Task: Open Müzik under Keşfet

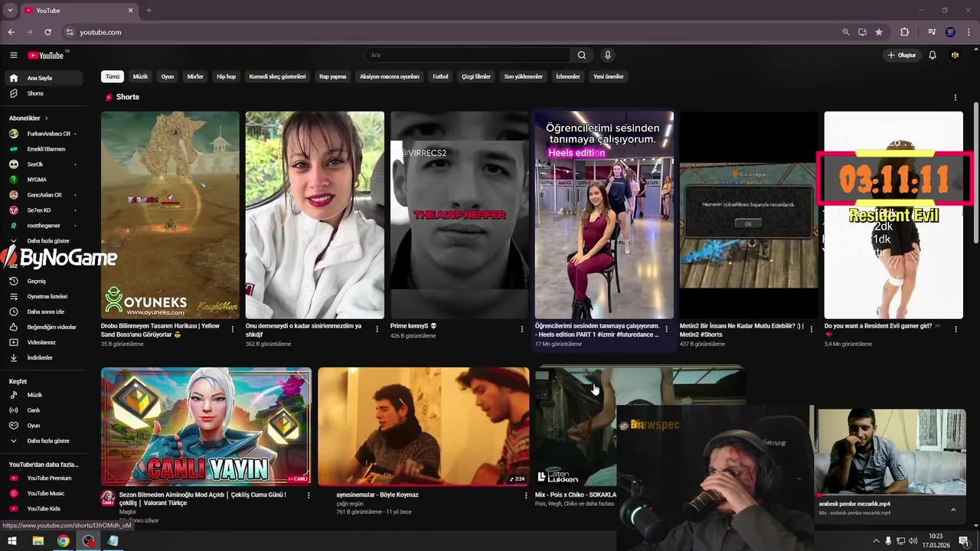Action: pyautogui.click(x=46, y=395)
